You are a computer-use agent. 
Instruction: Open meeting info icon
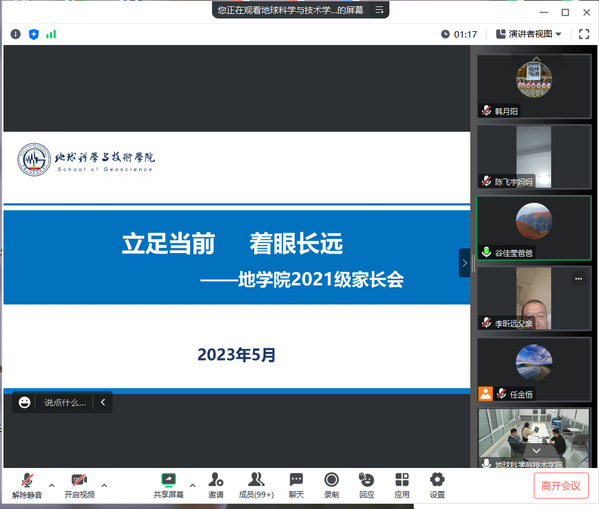15,34
